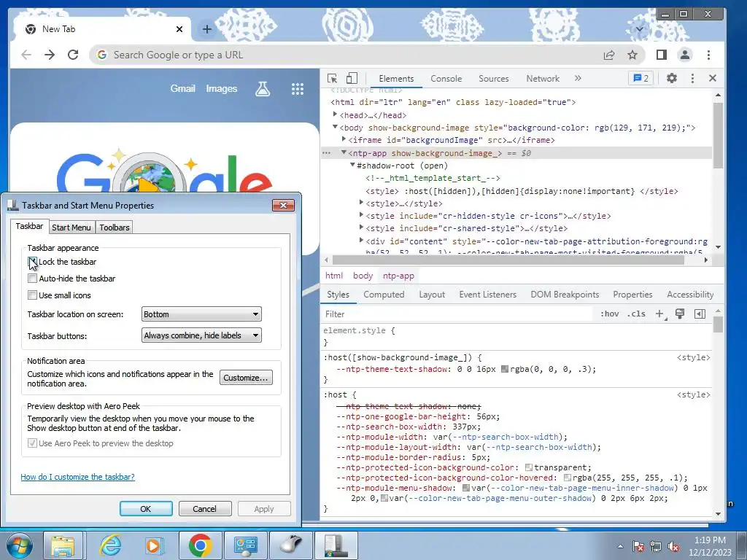Click New Style Rule plus icon

point(661,314)
